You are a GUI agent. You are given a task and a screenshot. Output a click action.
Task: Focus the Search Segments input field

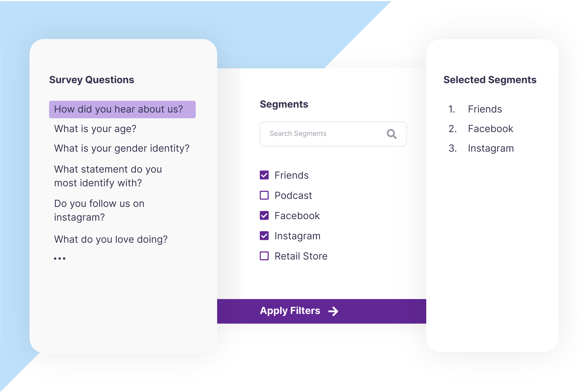pyautogui.click(x=333, y=134)
